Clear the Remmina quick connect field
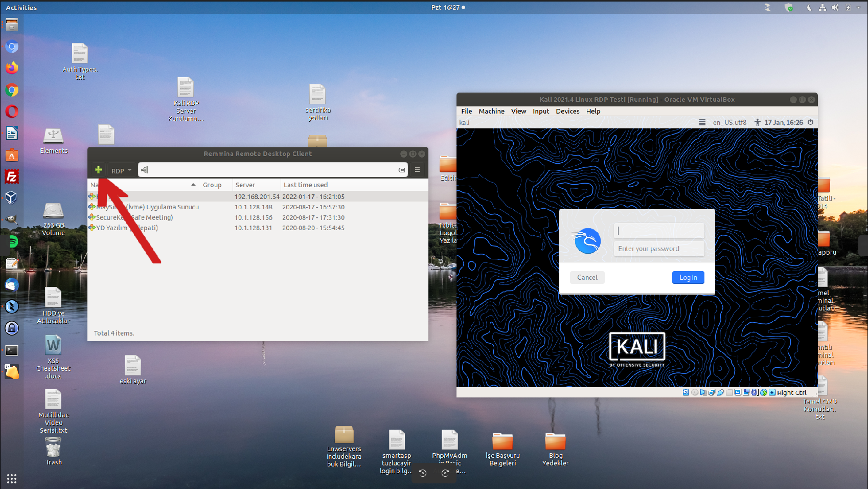 click(x=402, y=170)
